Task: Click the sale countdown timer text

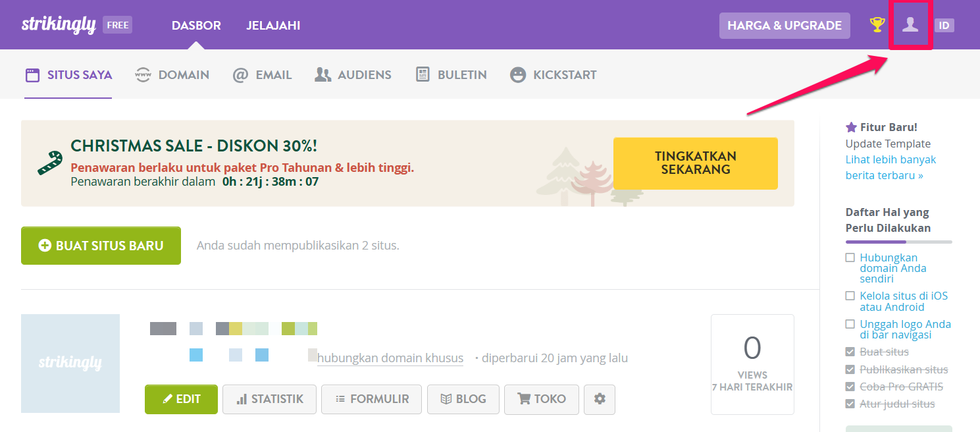Action: 271,181
